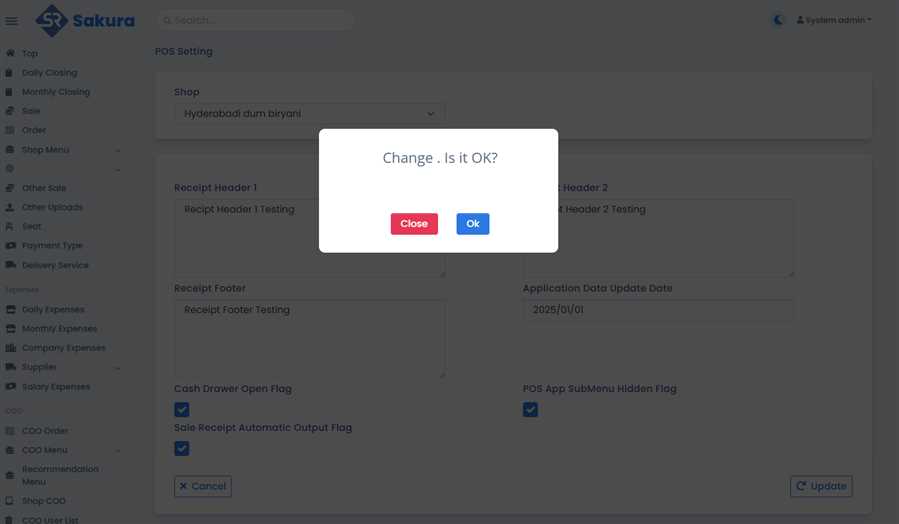This screenshot has width=899, height=524.
Task: Click the Sakura logo
Action: click(x=85, y=20)
